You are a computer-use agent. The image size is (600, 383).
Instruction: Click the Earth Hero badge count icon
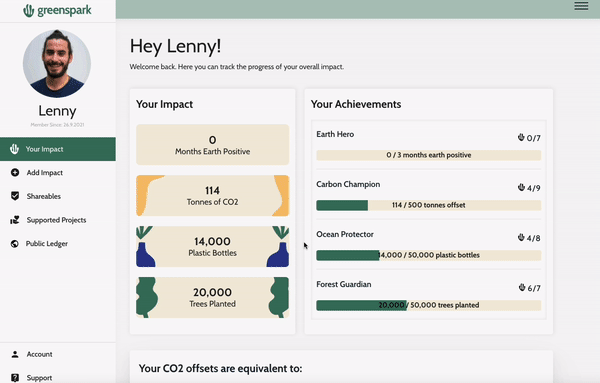pyautogui.click(x=521, y=137)
